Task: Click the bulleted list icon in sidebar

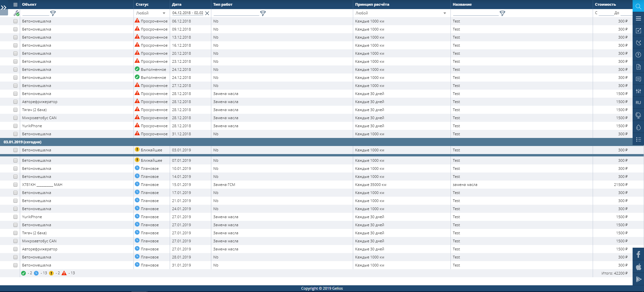Action: (638, 139)
